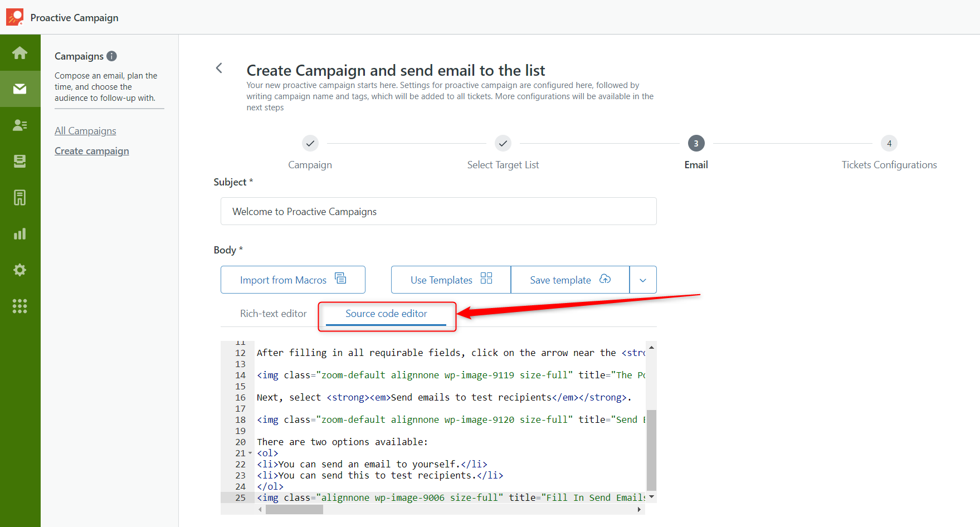
Task: Open the All Campaigns link
Action: pos(85,131)
